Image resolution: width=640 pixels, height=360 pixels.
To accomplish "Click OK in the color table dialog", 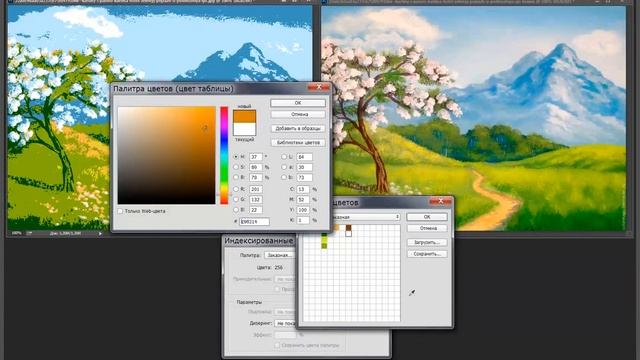I will pos(427,217).
